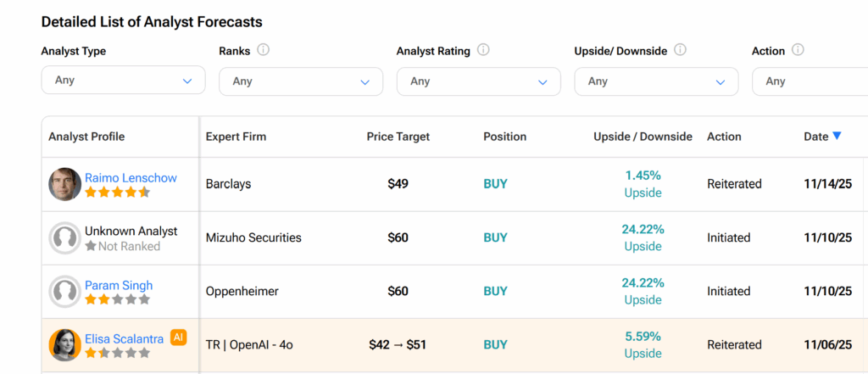Click the info icon next to Ranks
Image resolution: width=868 pixels, height=374 pixels.
click(264, 50)
